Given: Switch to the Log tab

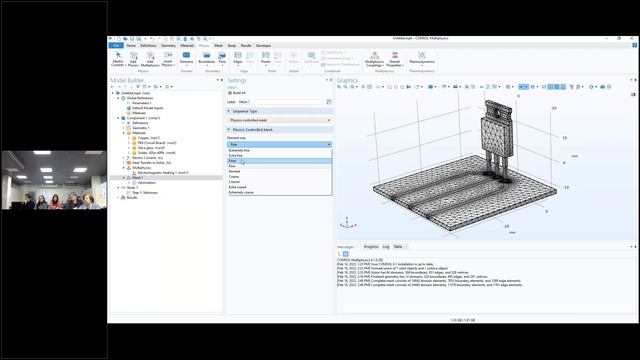Looking at the screenshot, I should pos(386,247).
